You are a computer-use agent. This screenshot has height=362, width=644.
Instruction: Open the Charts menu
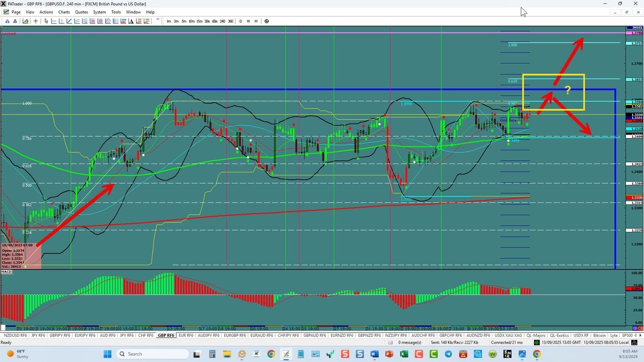point(64,12)
